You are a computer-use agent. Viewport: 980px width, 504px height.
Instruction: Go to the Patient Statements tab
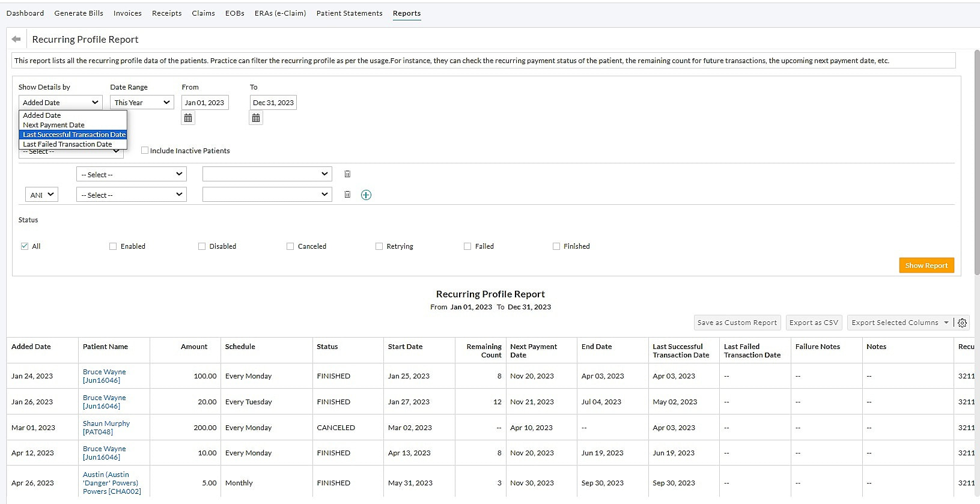pyautogui.click(x=349, y=13)
